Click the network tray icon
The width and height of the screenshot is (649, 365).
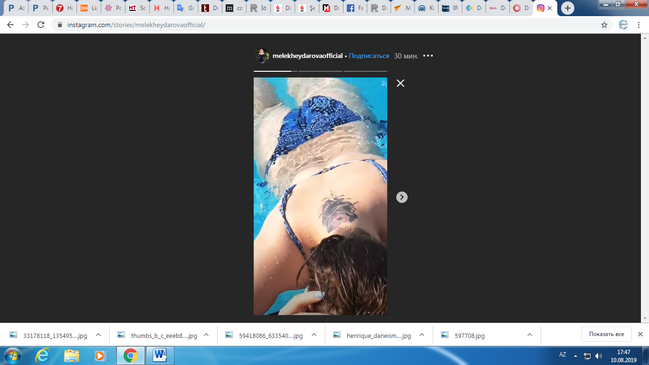coord(587,356)
